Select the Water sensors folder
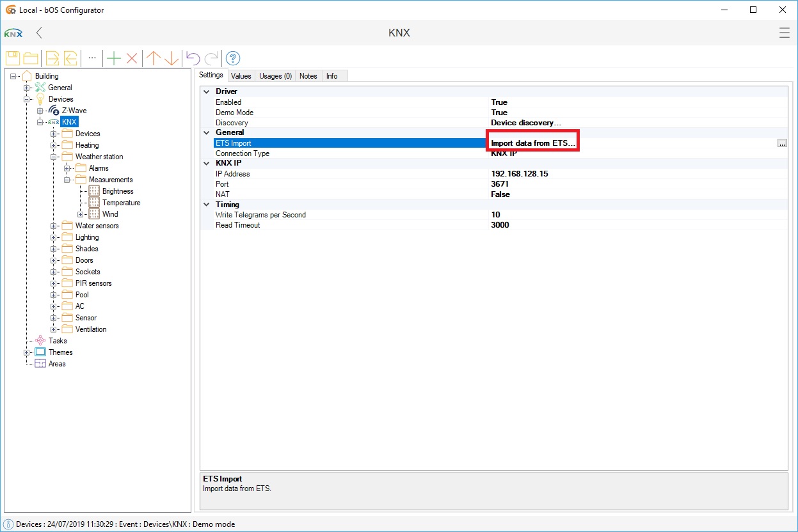Image resolution: width=798 pixels, height=532 pixels. point(97,226)
